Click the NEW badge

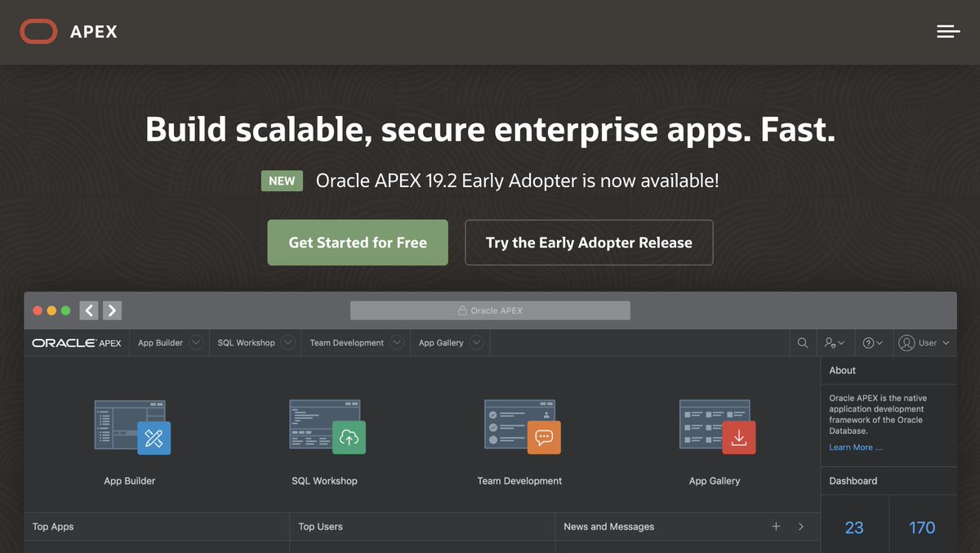tap(282, 181)
